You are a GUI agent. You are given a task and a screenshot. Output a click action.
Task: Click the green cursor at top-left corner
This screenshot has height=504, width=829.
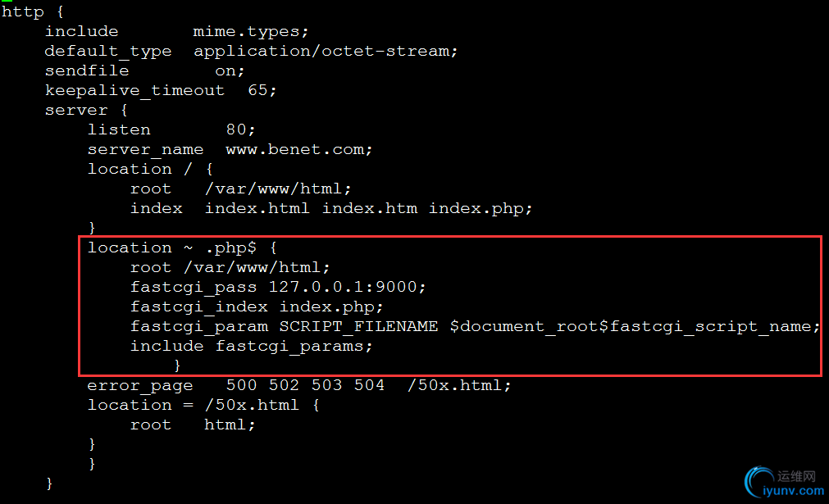tap(7, 1)
